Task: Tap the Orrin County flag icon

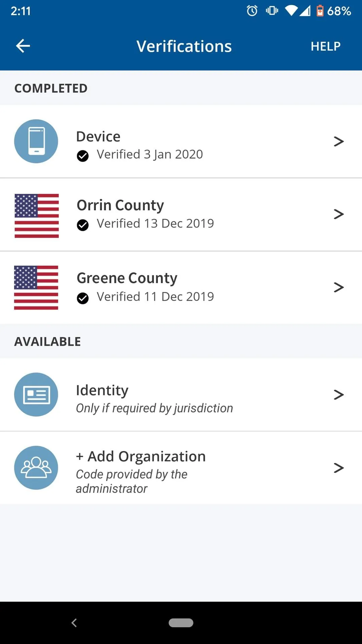Action: pos(37,216)
